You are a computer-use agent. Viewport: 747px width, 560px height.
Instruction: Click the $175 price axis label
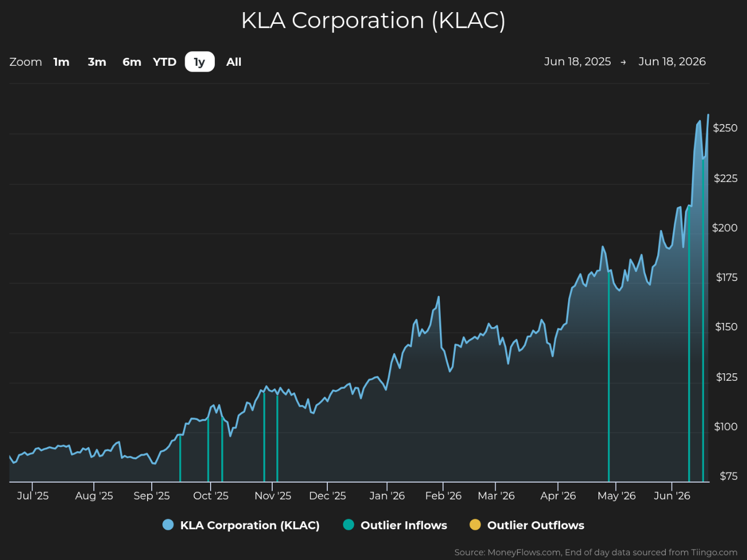pyautogui.click(x=726, y=277)
